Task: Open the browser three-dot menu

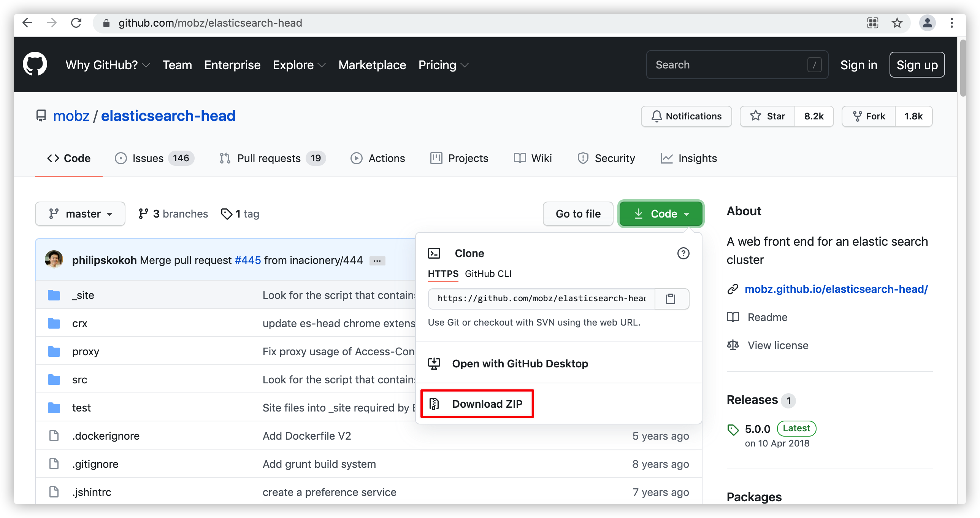Action: (x=951, y=23)
